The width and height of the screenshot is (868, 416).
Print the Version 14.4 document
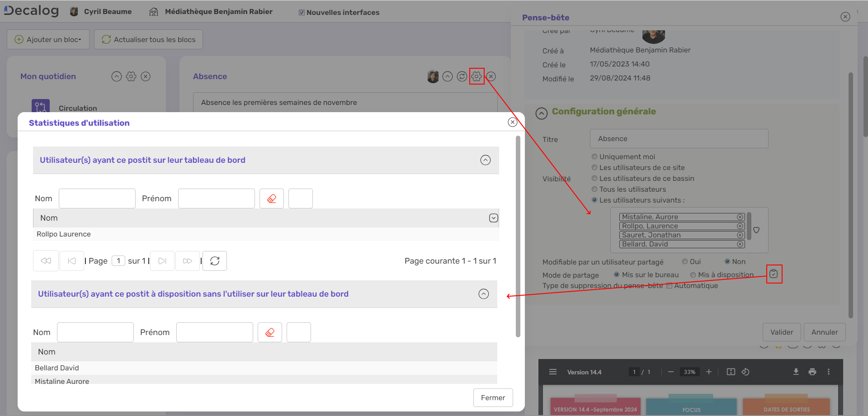[812, 372]
